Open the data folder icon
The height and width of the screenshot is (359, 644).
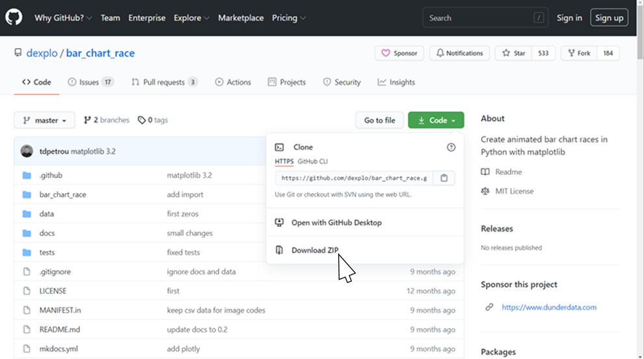tap(27, 214)
